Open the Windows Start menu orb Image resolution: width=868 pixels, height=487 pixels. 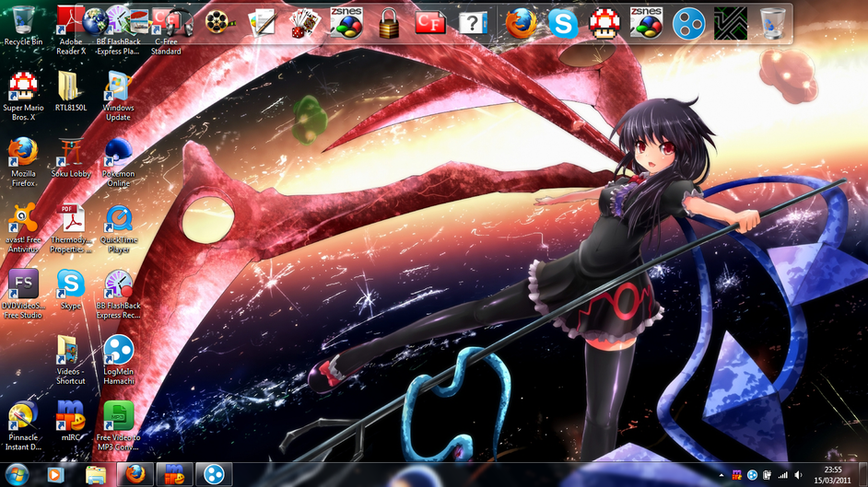(18, 474)
